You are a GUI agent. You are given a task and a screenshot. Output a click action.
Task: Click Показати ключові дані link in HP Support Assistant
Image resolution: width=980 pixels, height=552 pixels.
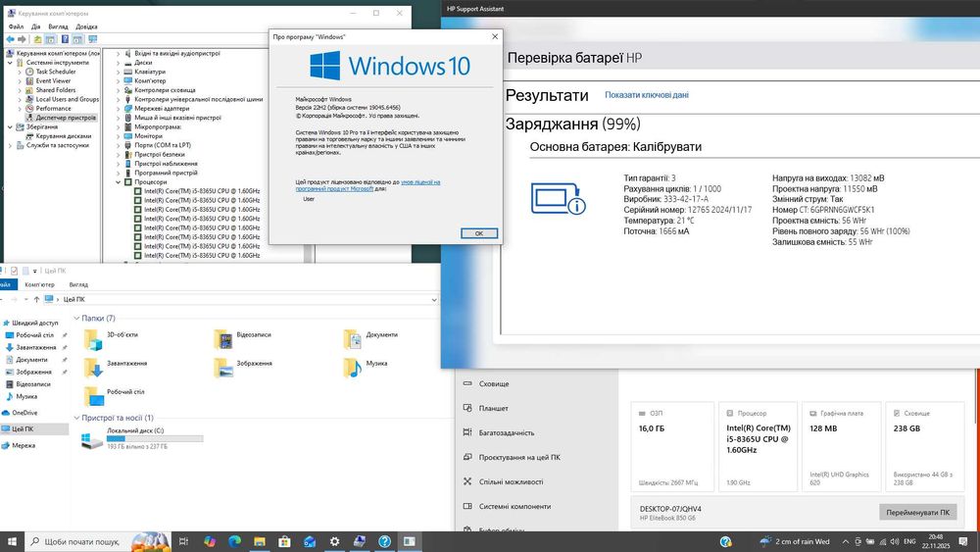[x=646, y=95]
